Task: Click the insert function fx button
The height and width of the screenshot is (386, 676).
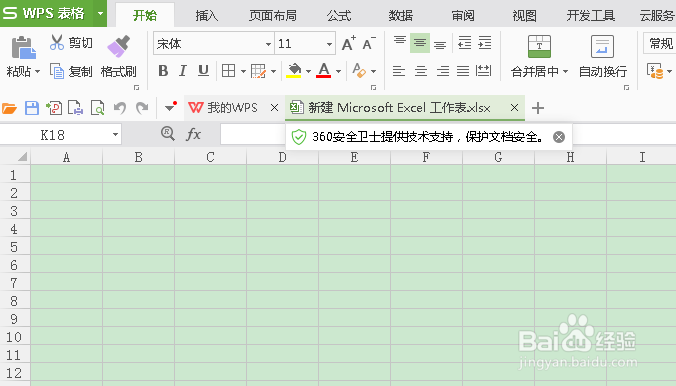Action: point(194,134)
